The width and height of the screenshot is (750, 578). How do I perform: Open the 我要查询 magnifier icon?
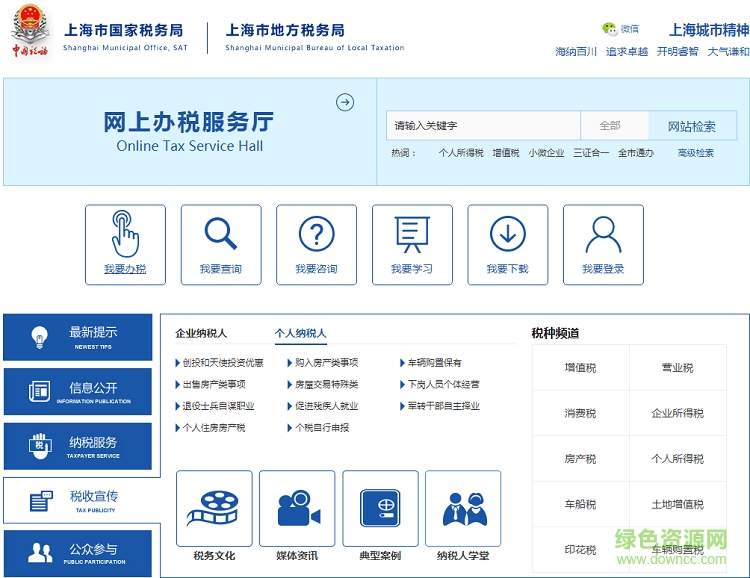pos(220,235)
